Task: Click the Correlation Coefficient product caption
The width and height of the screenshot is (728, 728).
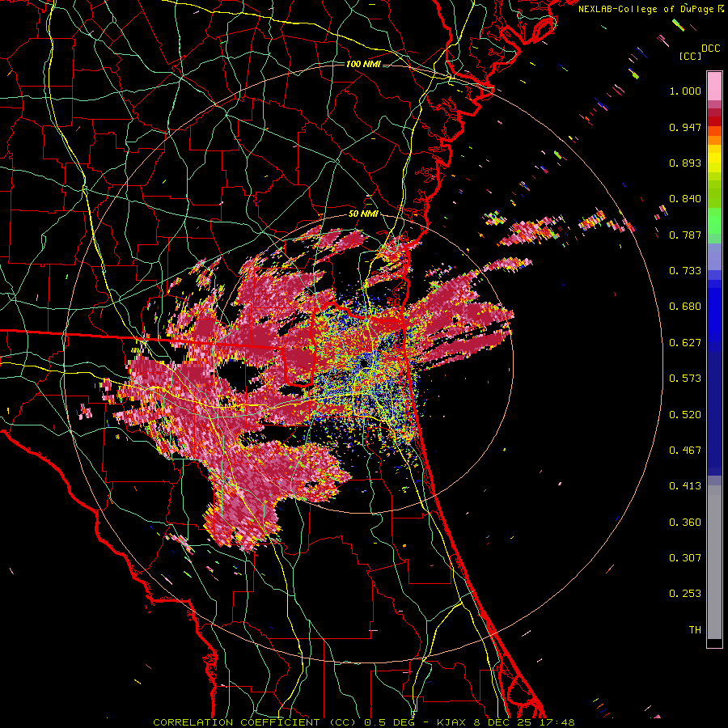Action: [x=364, y=722]
